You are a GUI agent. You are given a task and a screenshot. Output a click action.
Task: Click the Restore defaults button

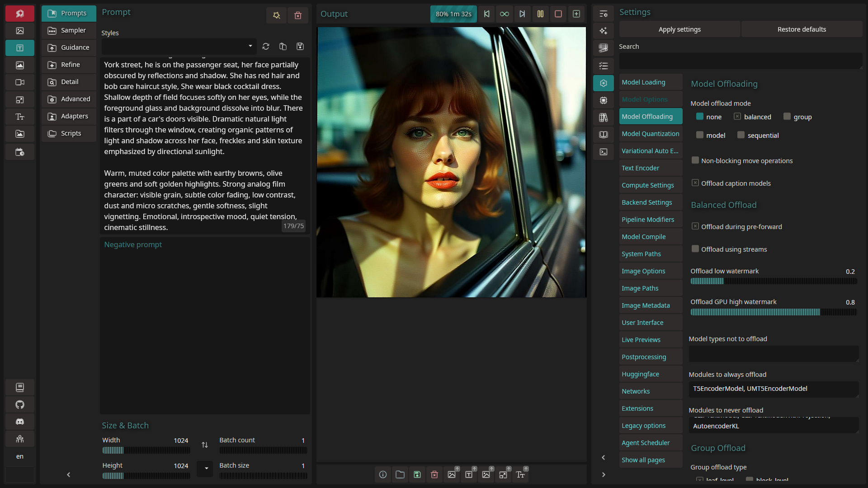pos(802,29)
